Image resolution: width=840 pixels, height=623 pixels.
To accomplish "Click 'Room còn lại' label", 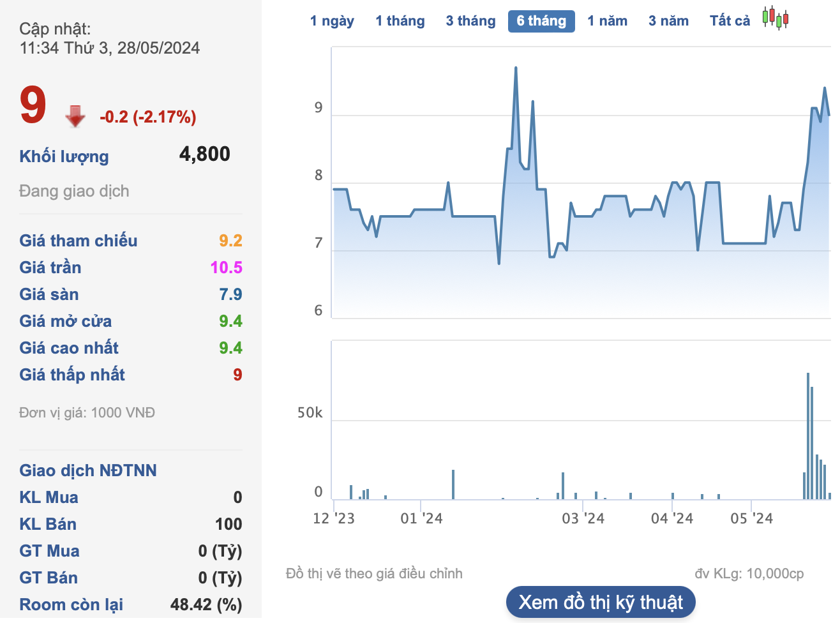I will coord(71,604).
